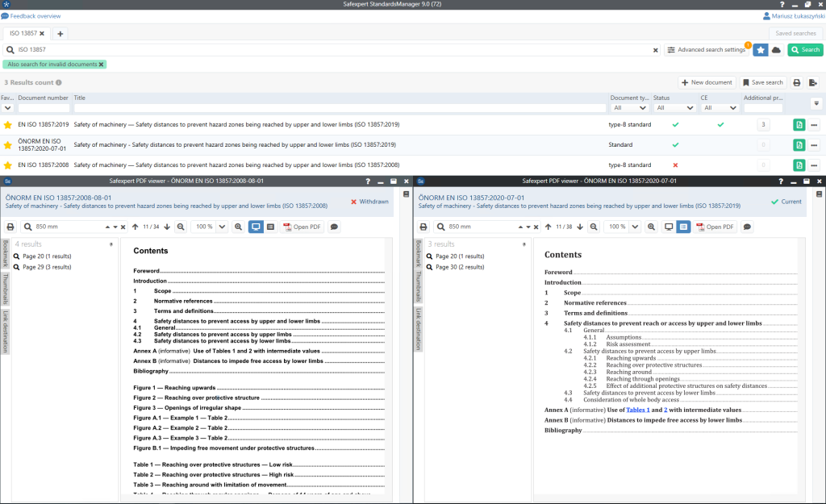This screenshot has height=504, width=826.
Task: Show info for Results count
Action: 59,83
